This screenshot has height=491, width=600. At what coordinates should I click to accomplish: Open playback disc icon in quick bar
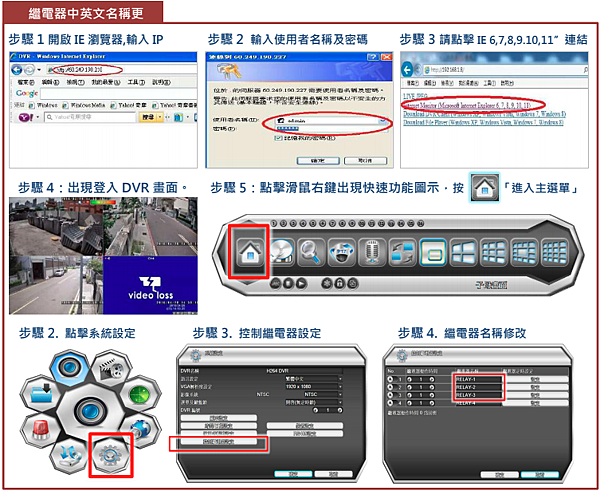coord(282,252)
